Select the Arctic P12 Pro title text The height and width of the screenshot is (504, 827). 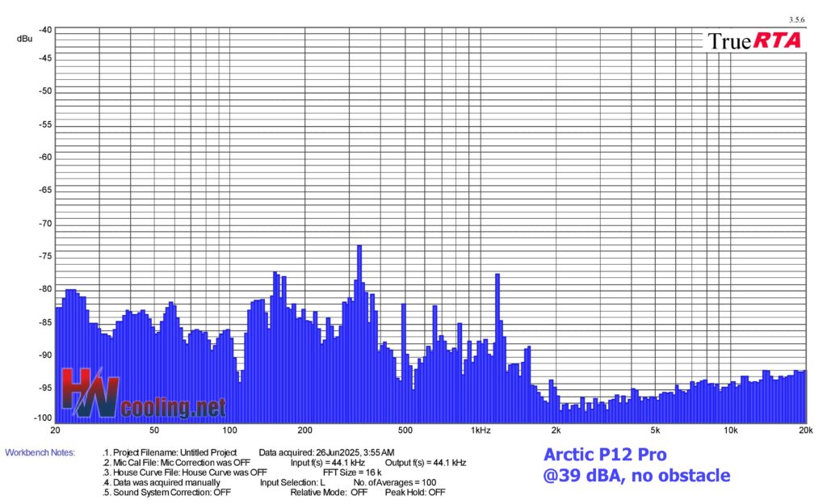(x=605, y=454)
